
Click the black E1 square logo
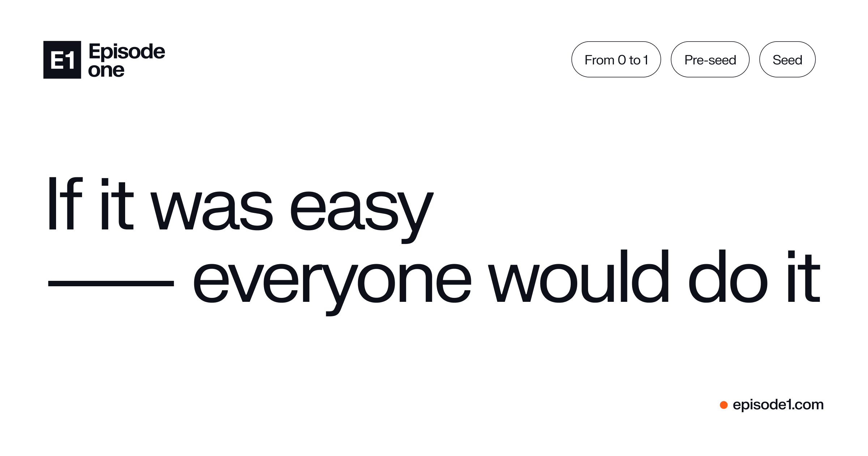(x=62, y=60)
